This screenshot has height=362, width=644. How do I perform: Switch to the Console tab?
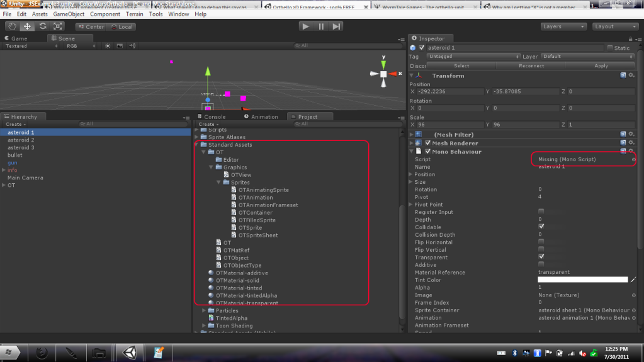[212, 116]
